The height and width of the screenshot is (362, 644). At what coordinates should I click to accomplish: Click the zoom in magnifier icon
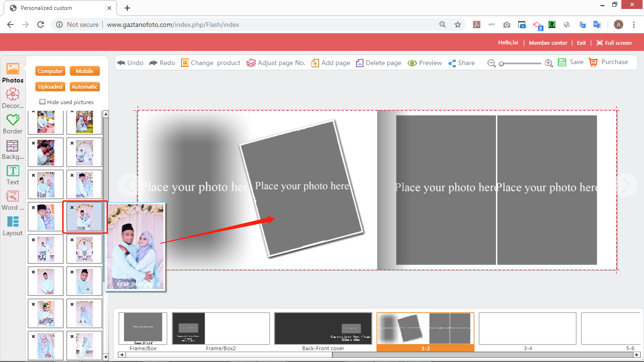click(x=549, y=63)
